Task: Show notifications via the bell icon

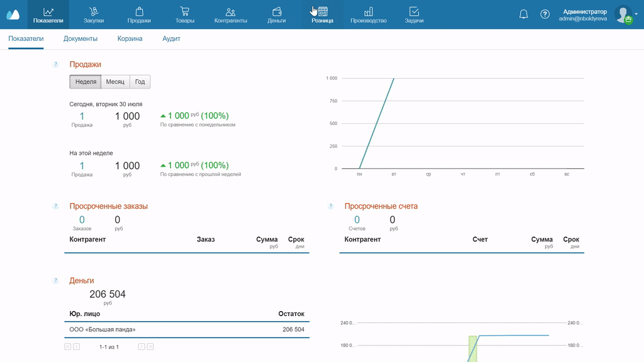Action: coord(523,14)
